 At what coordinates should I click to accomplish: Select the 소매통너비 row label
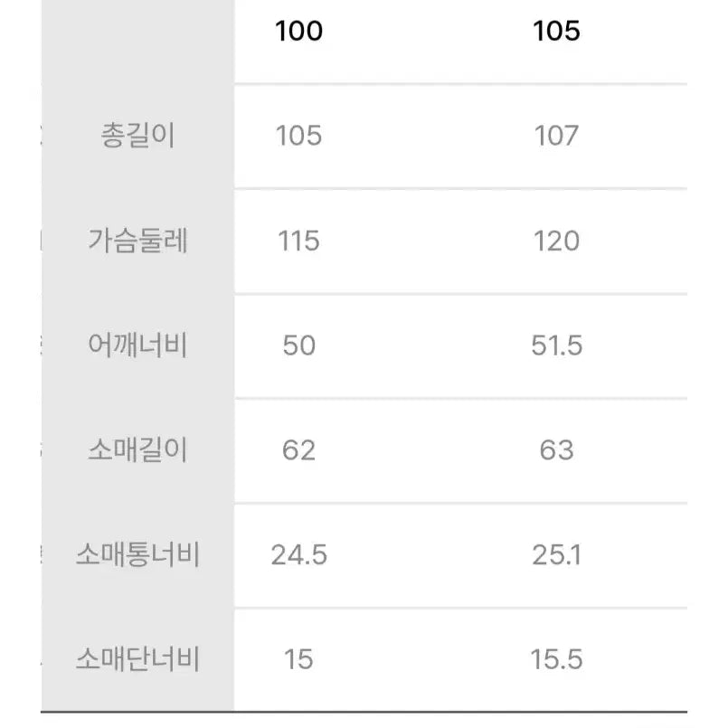(x=138, y=554)
